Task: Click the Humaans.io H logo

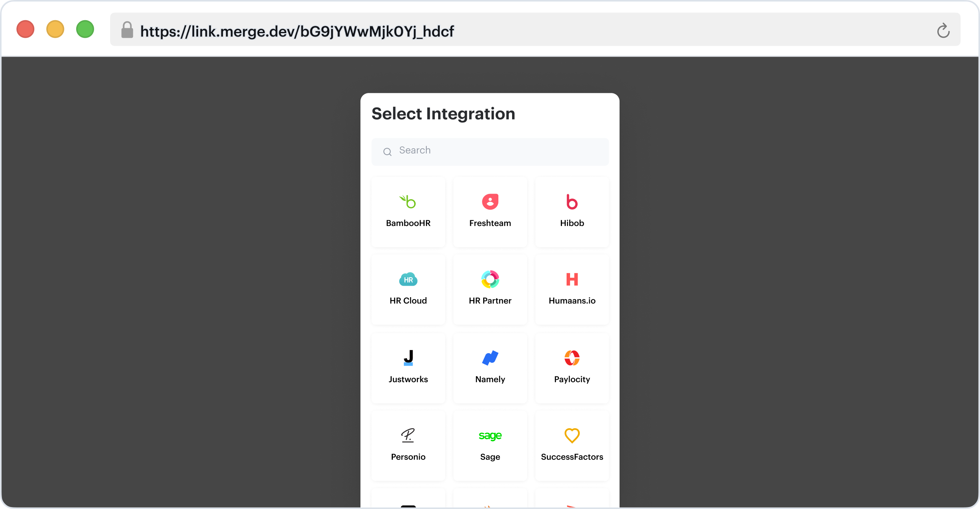Action: tap(572, 280)
